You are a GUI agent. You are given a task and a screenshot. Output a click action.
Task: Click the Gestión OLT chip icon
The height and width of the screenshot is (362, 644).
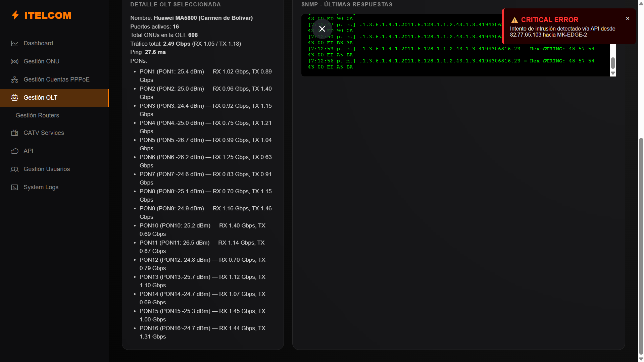[14, 98]
